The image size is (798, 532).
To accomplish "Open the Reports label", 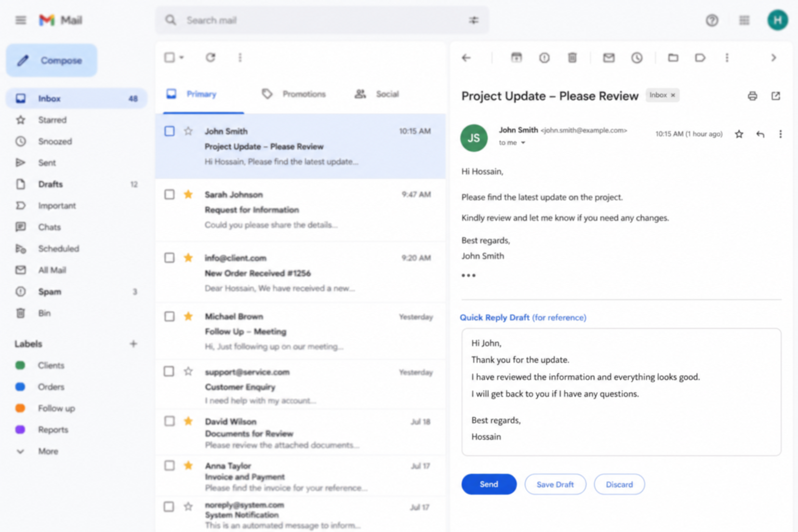I will pos(53,430).
